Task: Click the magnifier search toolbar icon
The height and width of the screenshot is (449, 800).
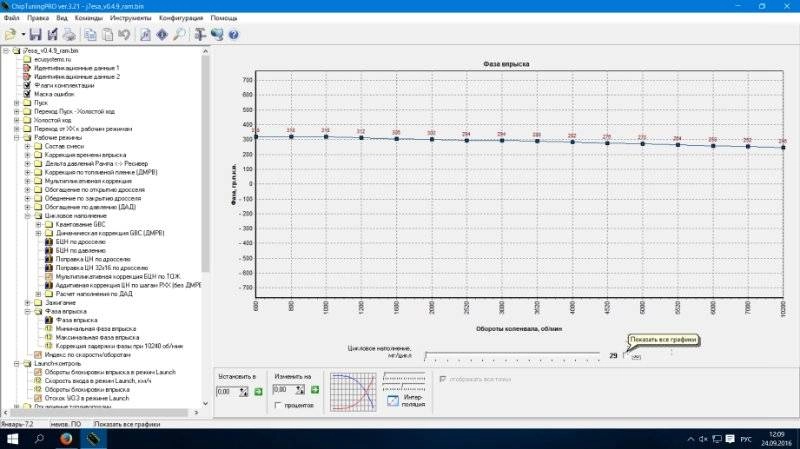Action: coord(179,35)
